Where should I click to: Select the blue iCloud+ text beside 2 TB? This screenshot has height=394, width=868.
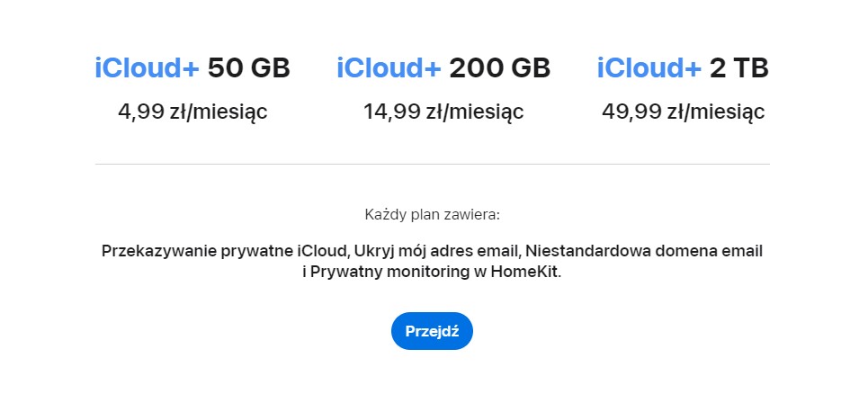click(649, 68)
